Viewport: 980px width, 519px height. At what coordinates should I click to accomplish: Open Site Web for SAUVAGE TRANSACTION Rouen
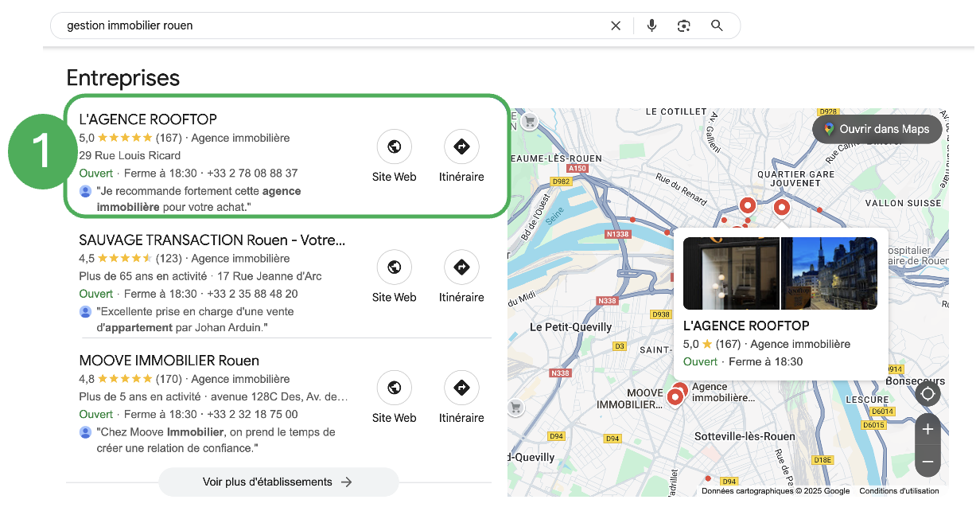[394, 276]
